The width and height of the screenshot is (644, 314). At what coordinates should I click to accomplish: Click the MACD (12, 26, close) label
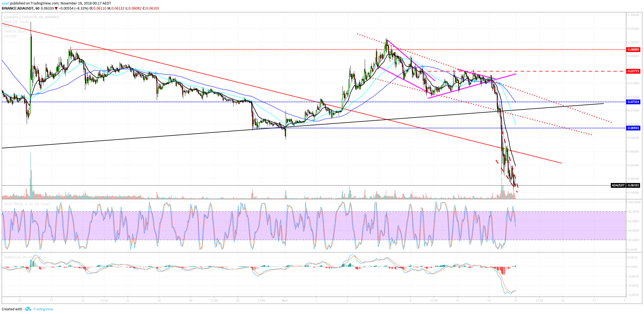(22, 257)
